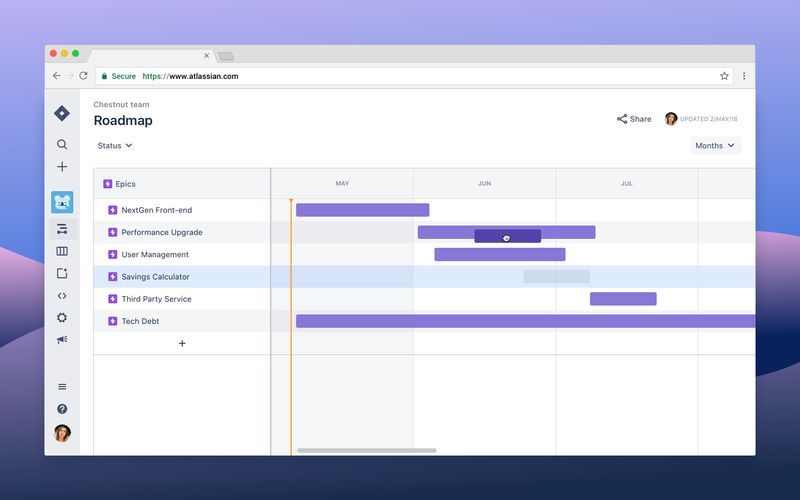Image resolution: width=800 pixels, height=500 pixels.
Task: Click the orange today marker line
Action: [291, 327]
